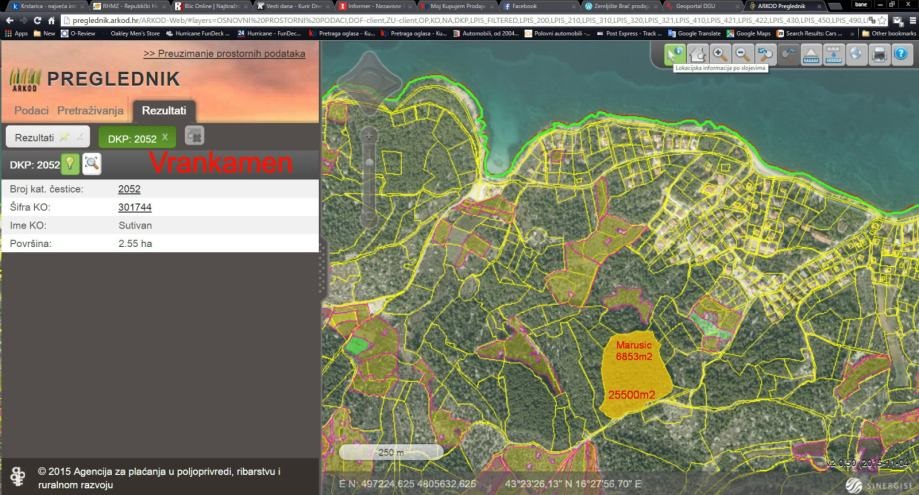919x495 pixels.
Task: Activate the location info by layers tool
Action: 676,54
